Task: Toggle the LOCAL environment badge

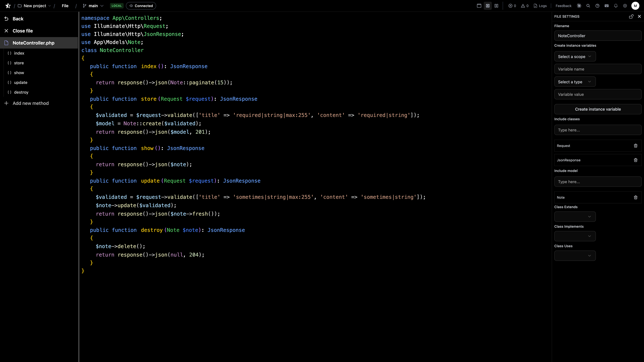Action: 116,5
